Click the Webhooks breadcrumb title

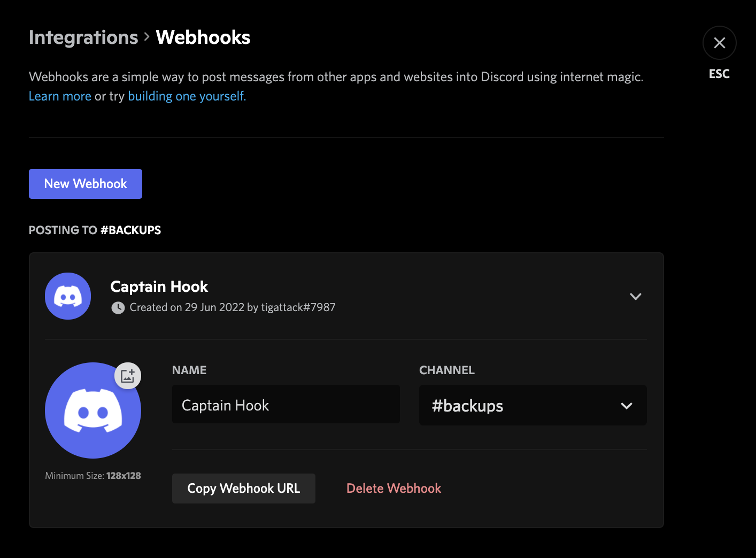coord(203,37)
